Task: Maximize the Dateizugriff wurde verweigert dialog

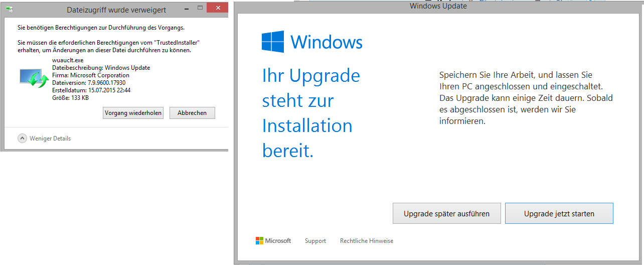Action: tap(200, 8)
